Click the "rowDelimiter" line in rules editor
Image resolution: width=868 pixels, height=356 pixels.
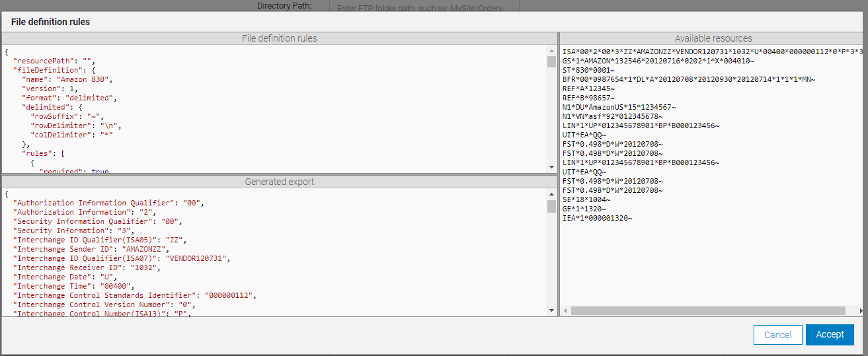point(76,125)
